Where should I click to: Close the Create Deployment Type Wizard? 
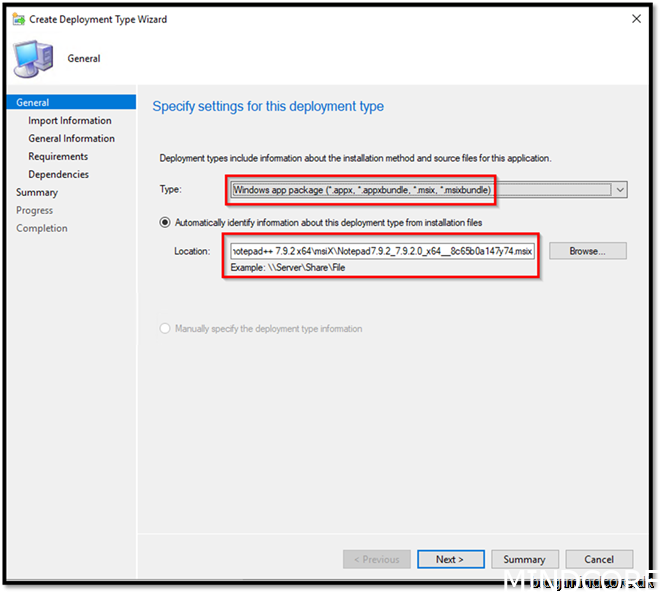click(x=636, y=19)
